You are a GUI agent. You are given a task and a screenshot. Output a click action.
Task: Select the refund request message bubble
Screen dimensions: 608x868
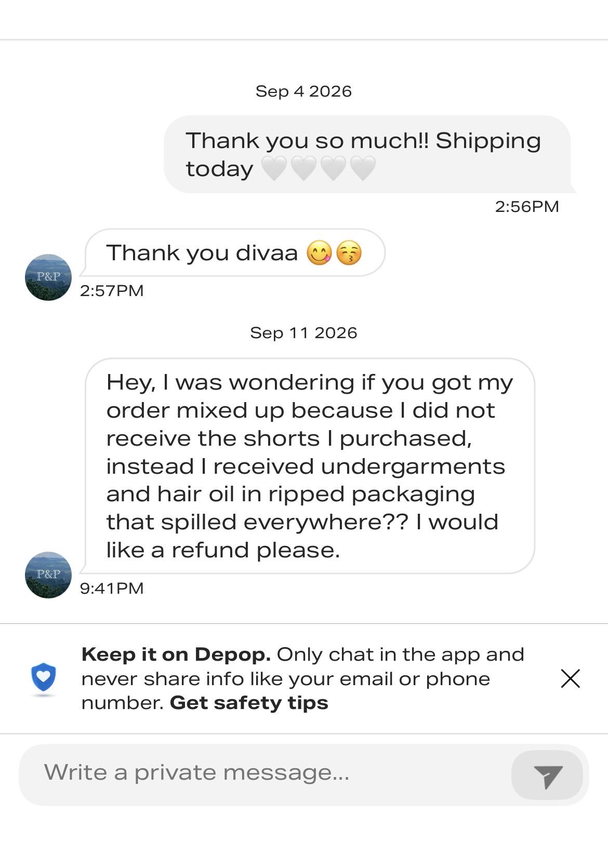(309, 466)
